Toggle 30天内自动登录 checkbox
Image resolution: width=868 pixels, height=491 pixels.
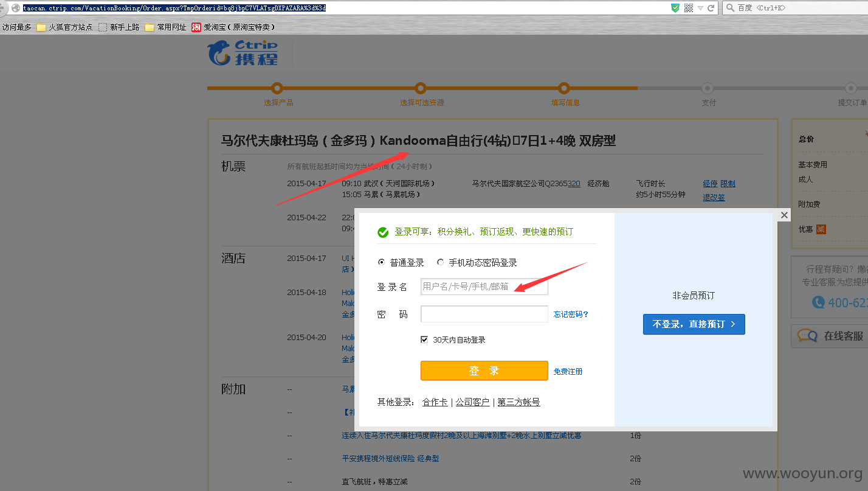pos(424,340)
